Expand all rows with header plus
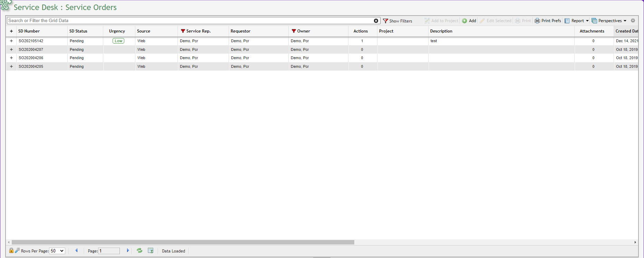The image size is (644, 258). click(x=11, y=31)
